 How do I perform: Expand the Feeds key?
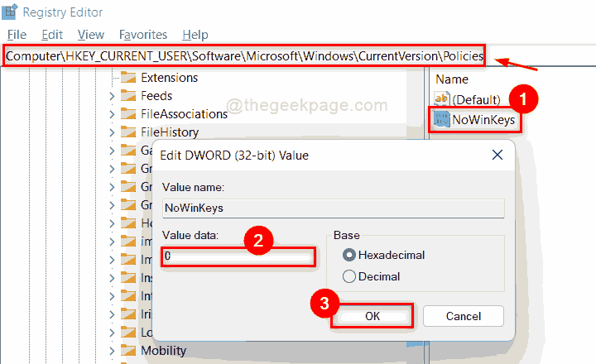pos(112,96)
